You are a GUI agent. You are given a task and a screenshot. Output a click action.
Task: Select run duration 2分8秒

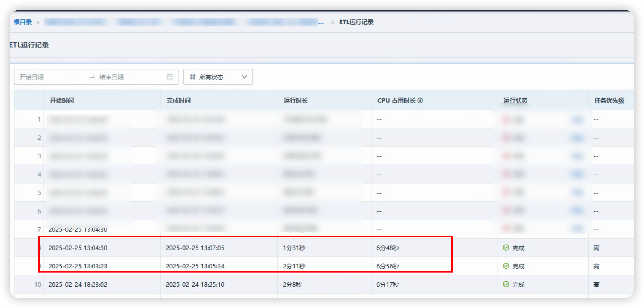click(292, 285)
